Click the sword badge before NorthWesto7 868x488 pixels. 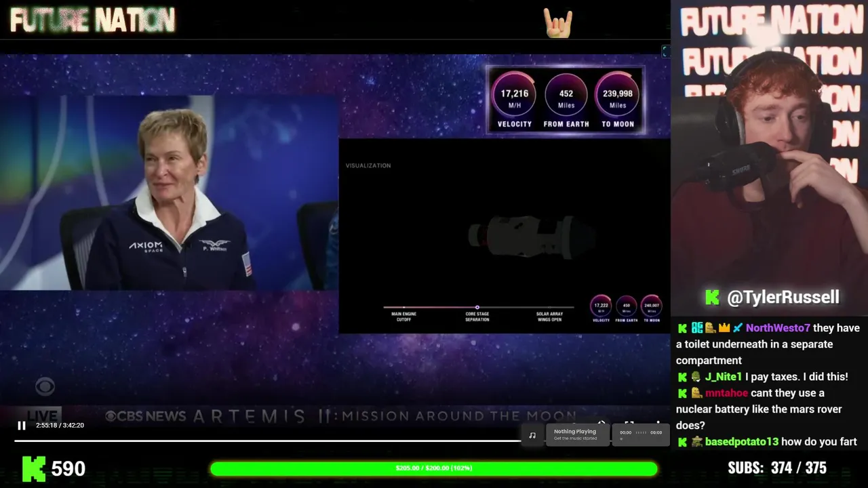pos(737,328)
